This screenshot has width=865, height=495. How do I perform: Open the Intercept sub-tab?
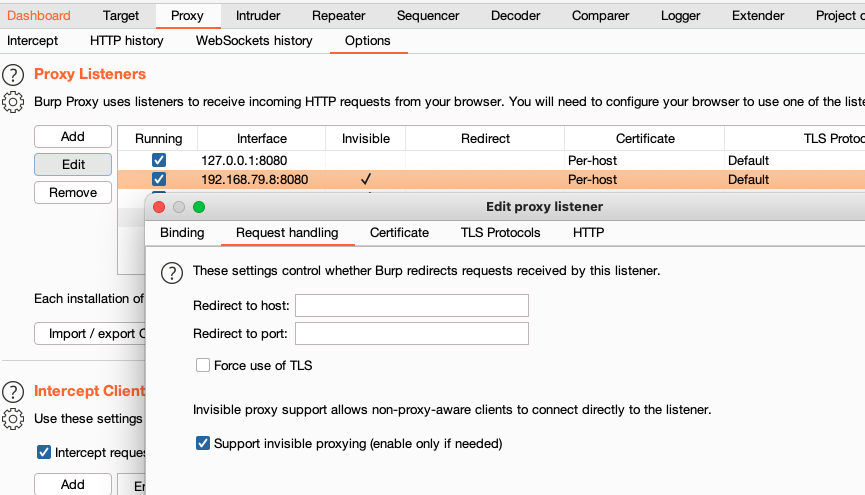(33, 41)
